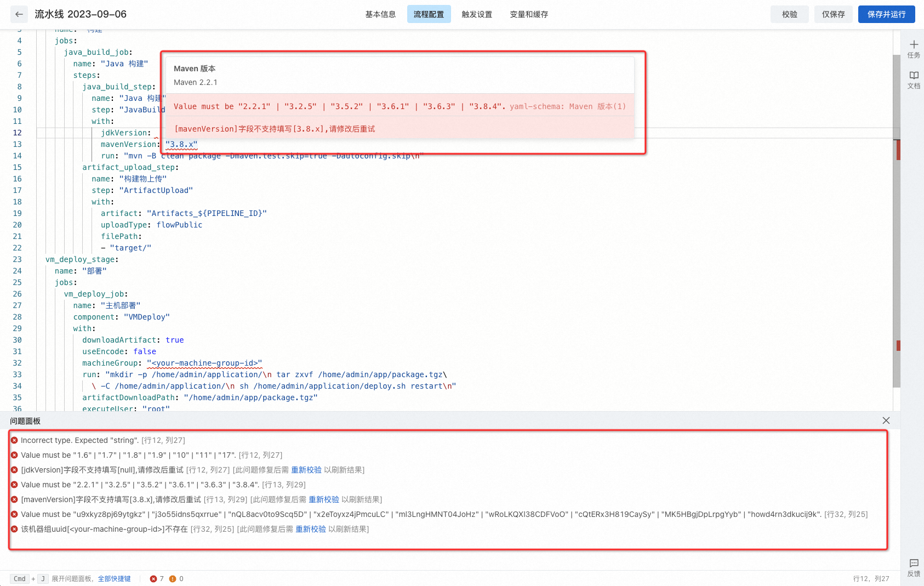
Task: Click the vm_deploy_job key in editor
Action: tap(94, 294)
